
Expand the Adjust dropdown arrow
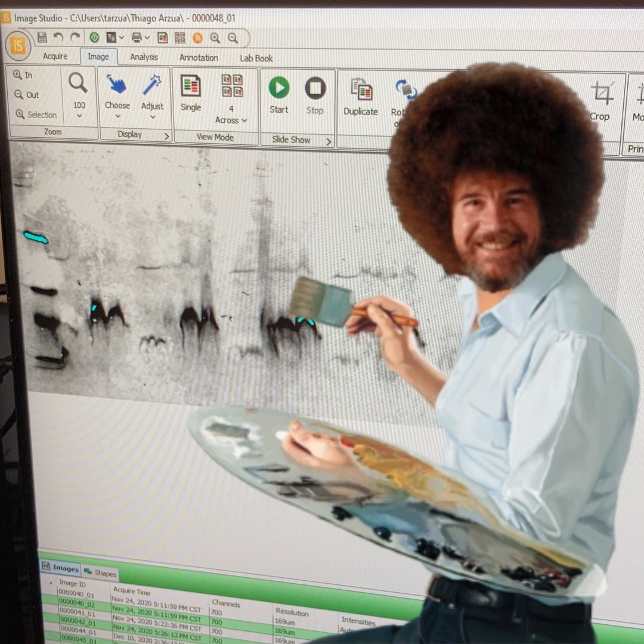(x=153, y=117)
